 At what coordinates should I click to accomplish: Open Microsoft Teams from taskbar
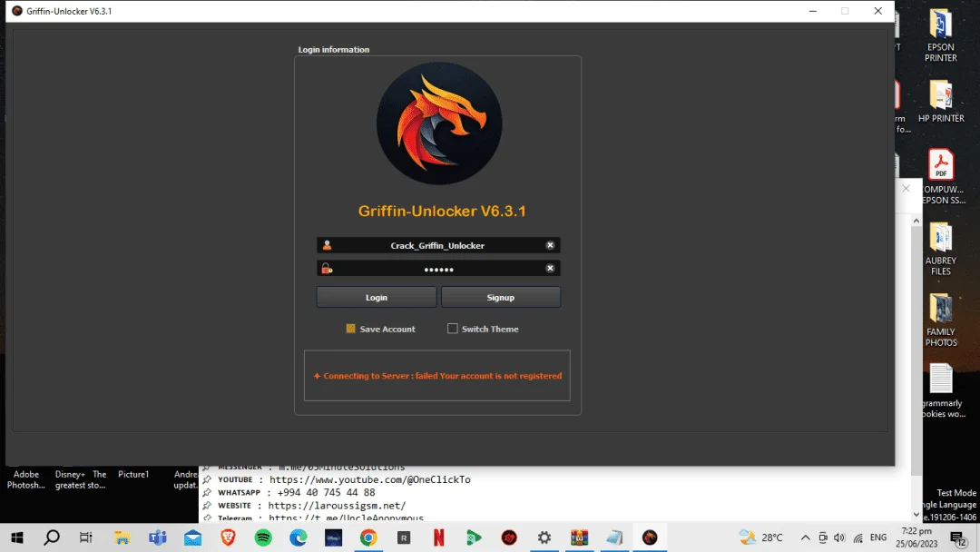[158, 537]
